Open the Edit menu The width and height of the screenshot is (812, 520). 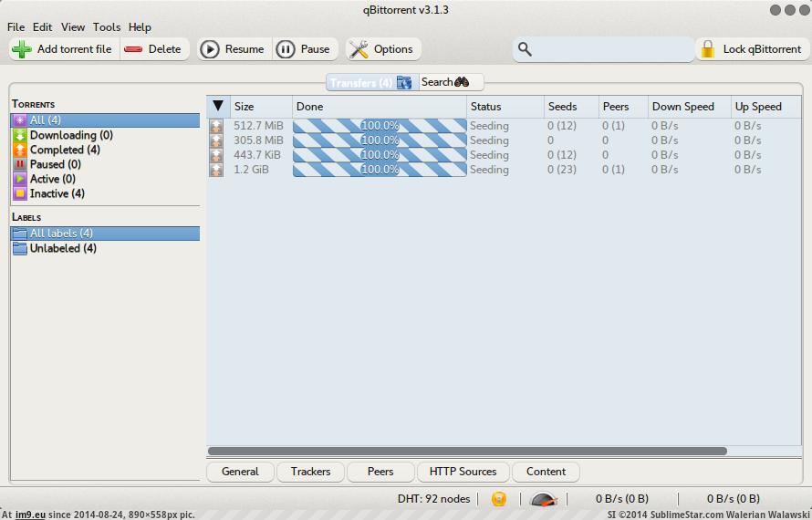(x=43, y=27)
